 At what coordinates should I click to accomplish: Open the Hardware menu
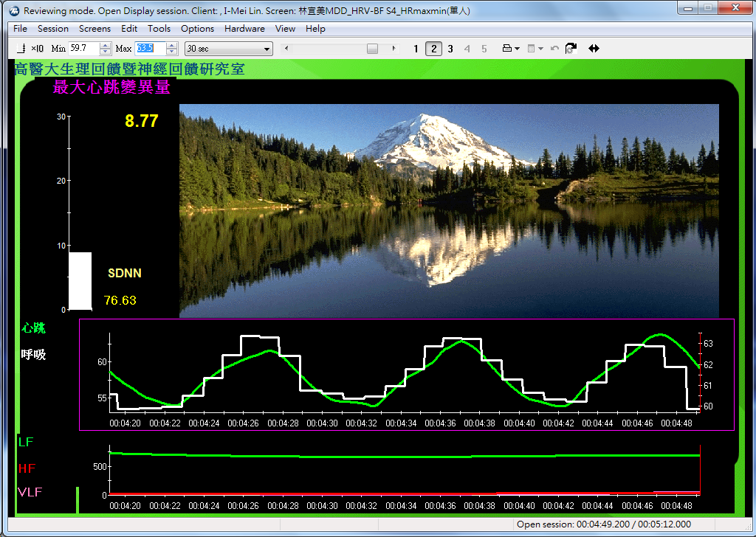244,29
